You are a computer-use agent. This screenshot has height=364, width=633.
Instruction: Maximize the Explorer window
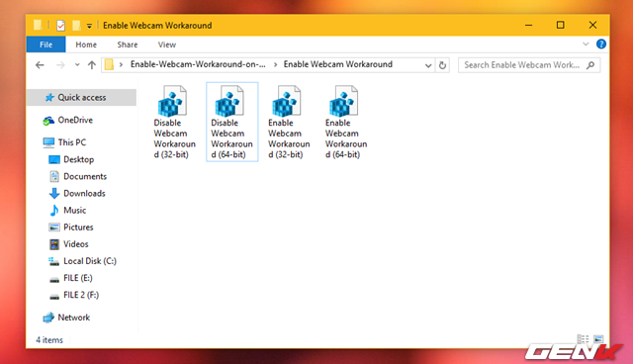(x=561, y=25)
